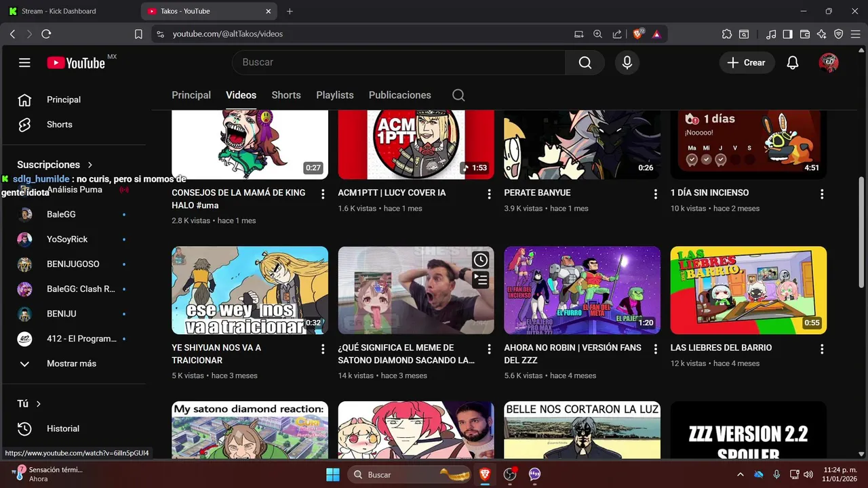Click the share page icon in address bar

click(617, 34)
